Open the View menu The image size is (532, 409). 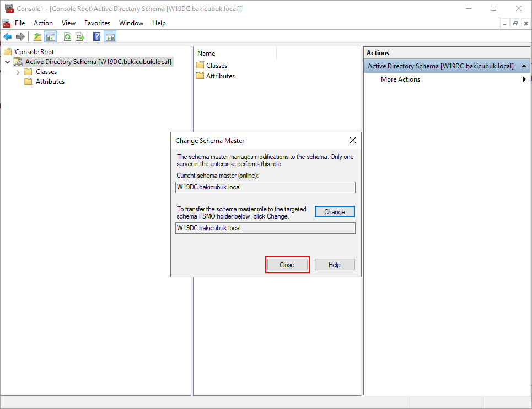(x=68, y=23)
